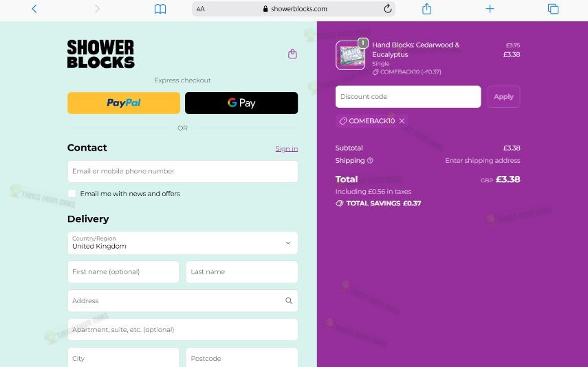Click the City field
This screenshot has width=588, height=367.
click(x=123, y=357)
